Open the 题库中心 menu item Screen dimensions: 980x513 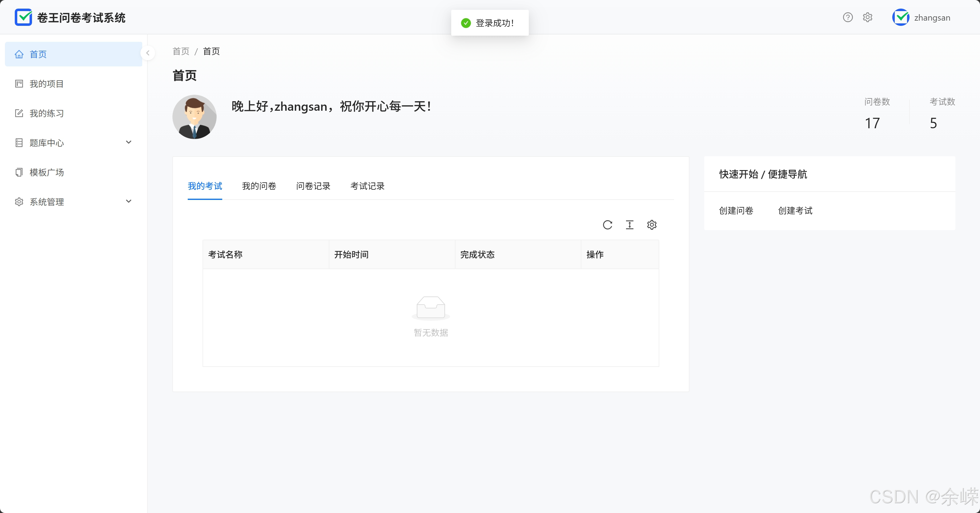click(x=74, y=143)
